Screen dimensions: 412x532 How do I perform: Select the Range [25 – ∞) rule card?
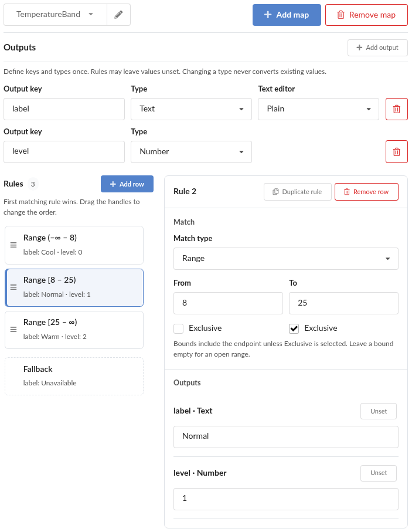point(74,330)
